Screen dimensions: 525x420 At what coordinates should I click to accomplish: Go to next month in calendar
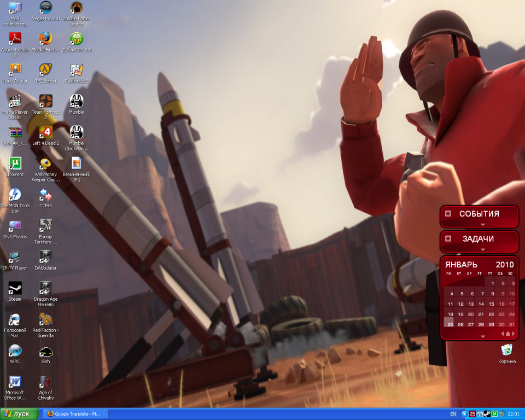(x=514, y=334)
